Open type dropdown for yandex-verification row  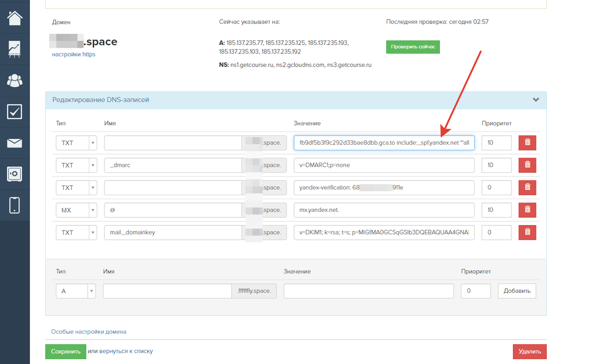[76, 187]
